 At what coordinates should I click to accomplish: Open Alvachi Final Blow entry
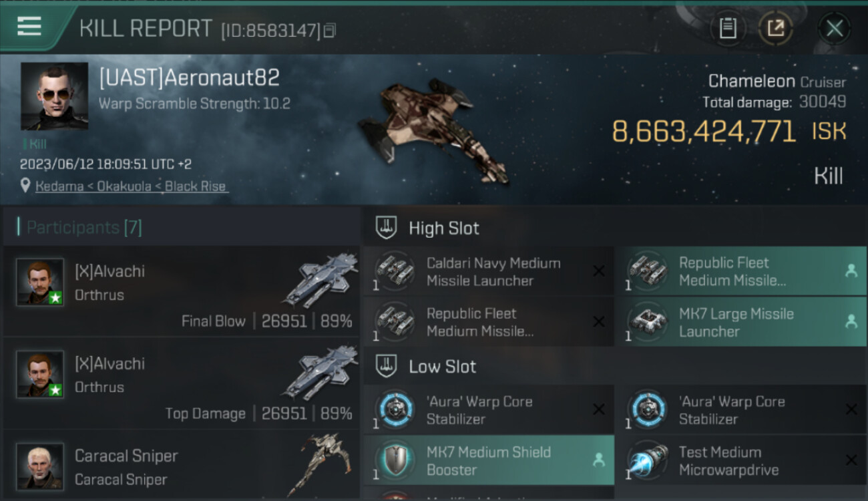(182, 291)
